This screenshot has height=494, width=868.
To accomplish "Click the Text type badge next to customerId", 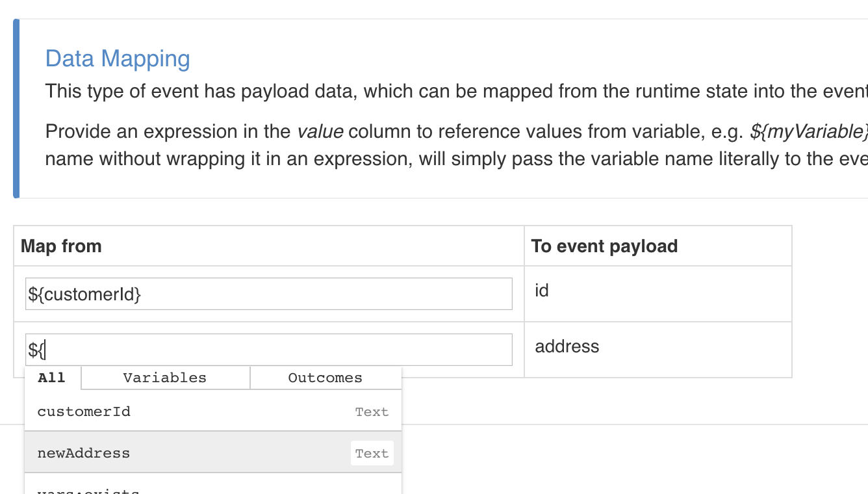I will [x=372, y=411].
